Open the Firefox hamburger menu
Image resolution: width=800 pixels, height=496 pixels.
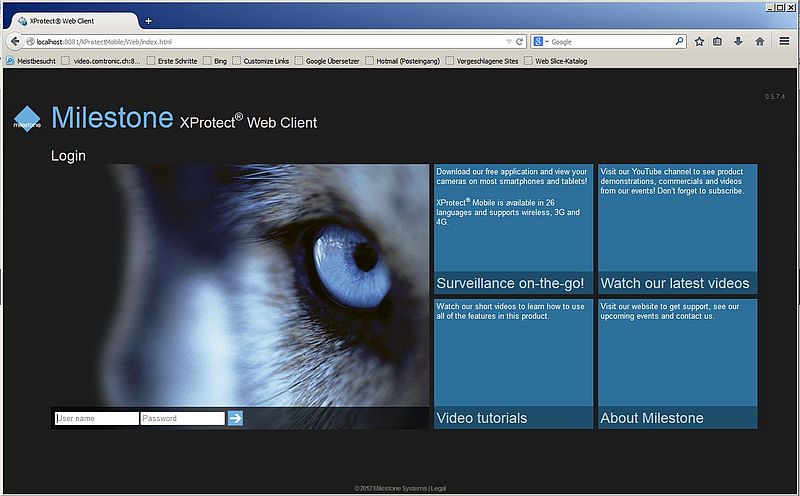click(784, 41)
